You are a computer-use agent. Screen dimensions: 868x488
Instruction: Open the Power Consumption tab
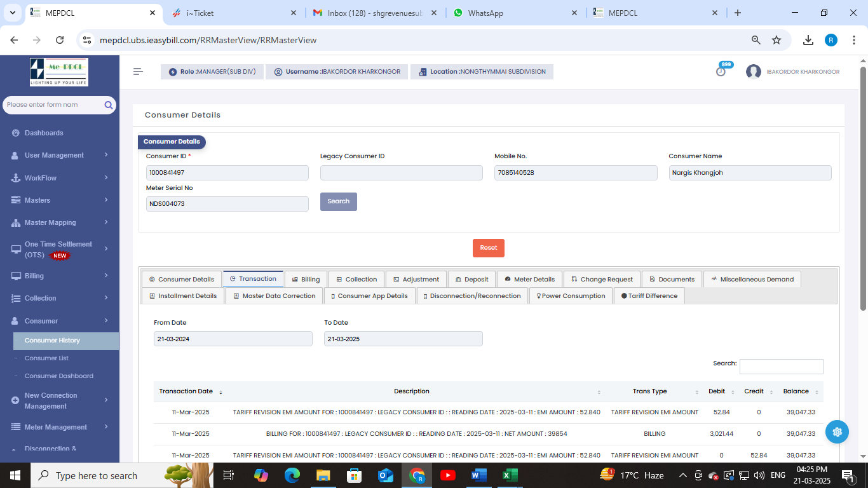coord(571,295)
